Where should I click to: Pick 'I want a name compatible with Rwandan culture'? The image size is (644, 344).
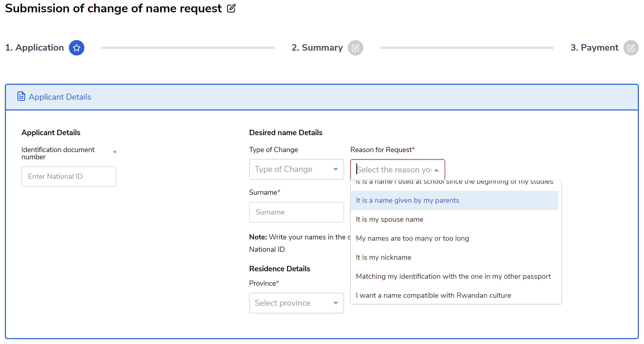pyautogui.click(x=433, y=295)
